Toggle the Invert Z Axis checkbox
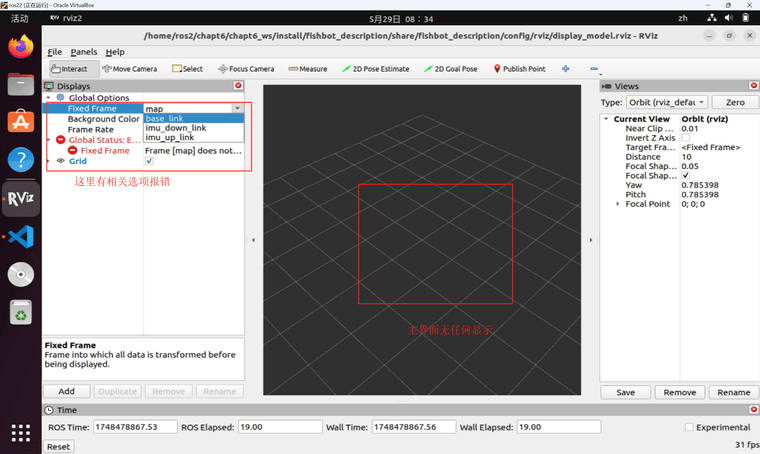Viewport: 760px width, 454px height. [x=686, y=138]
